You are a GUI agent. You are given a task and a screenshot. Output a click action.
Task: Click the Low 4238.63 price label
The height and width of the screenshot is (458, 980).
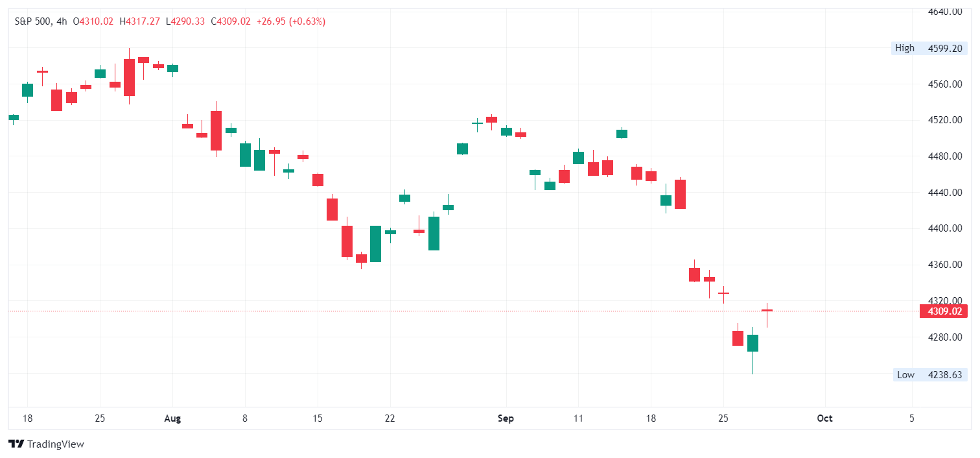click(x=929, y=374)
